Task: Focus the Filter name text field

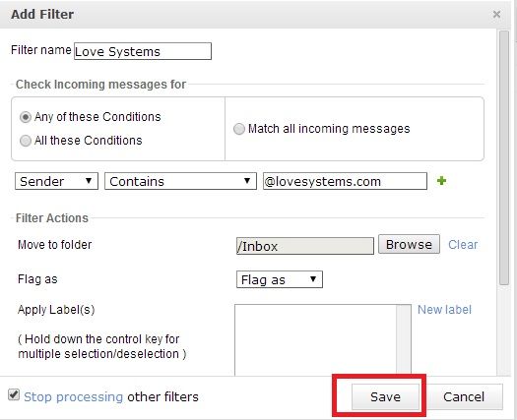Action: pos(143,51)
